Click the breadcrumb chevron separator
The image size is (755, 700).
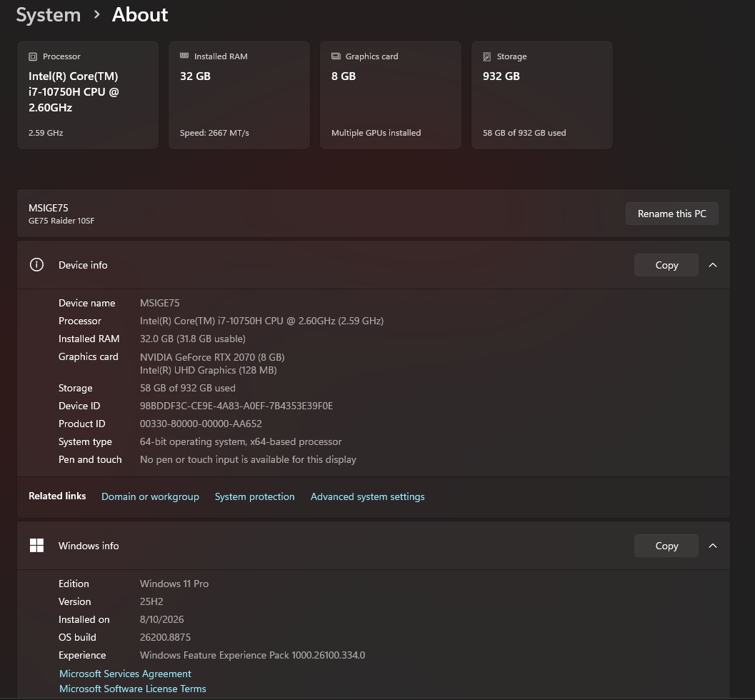pyautogui.click(x=96, y=14)
